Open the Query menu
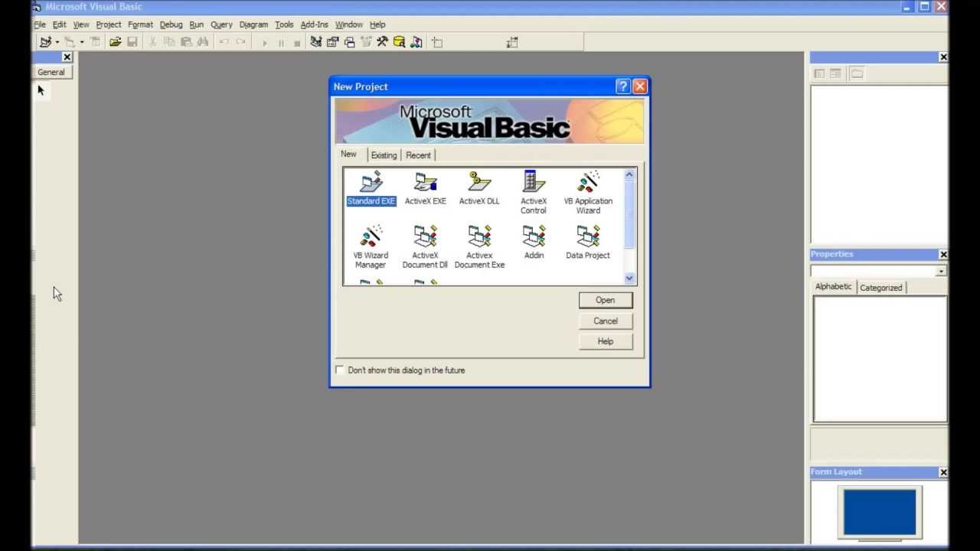The width and height of the screenshot is (980, 551). pyautogui.click(x=221, y=24)
